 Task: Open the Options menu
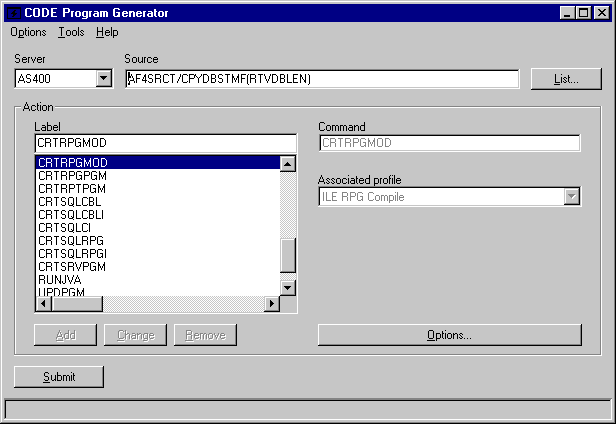(x=28, y=32)
